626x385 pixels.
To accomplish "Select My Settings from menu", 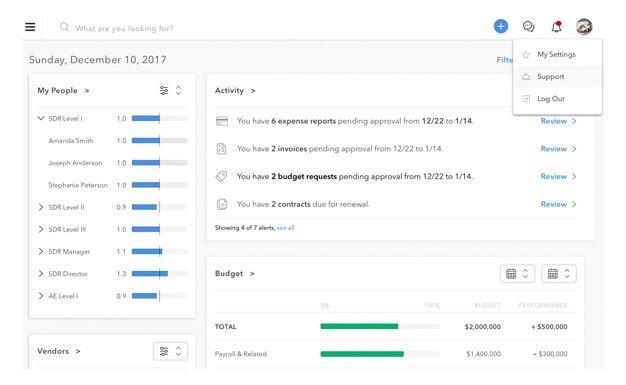I will click(556, 54).
